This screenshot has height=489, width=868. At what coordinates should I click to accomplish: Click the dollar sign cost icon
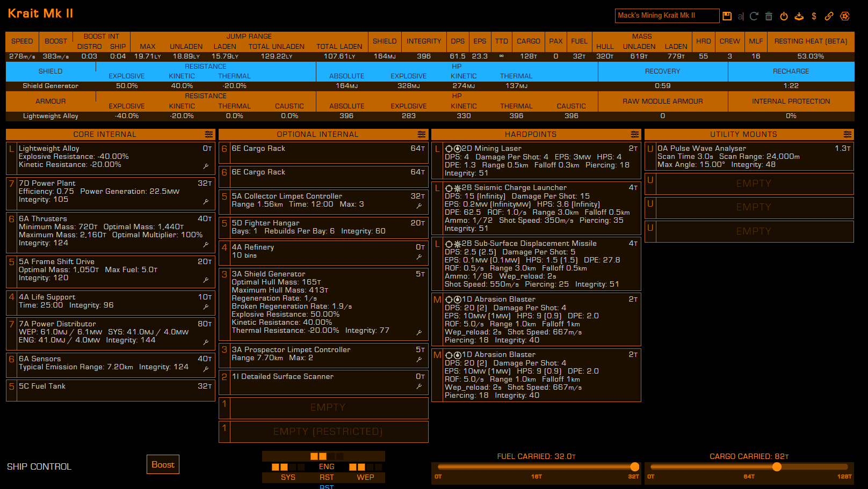[x=814, y=16]
